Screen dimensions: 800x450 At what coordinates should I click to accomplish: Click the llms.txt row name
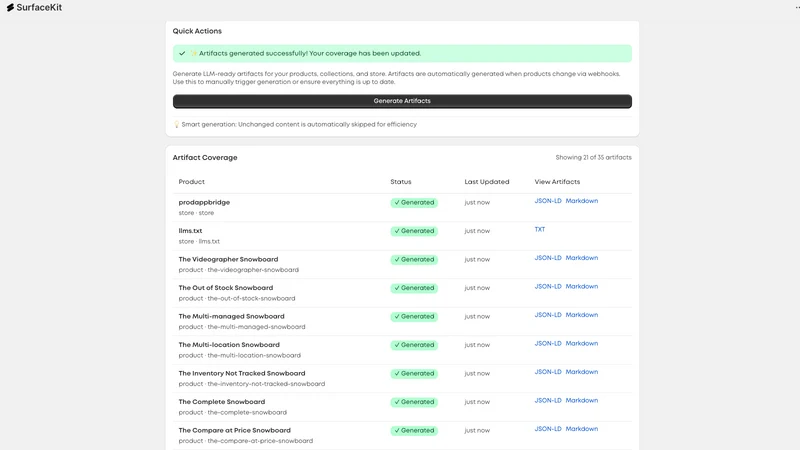190,231
